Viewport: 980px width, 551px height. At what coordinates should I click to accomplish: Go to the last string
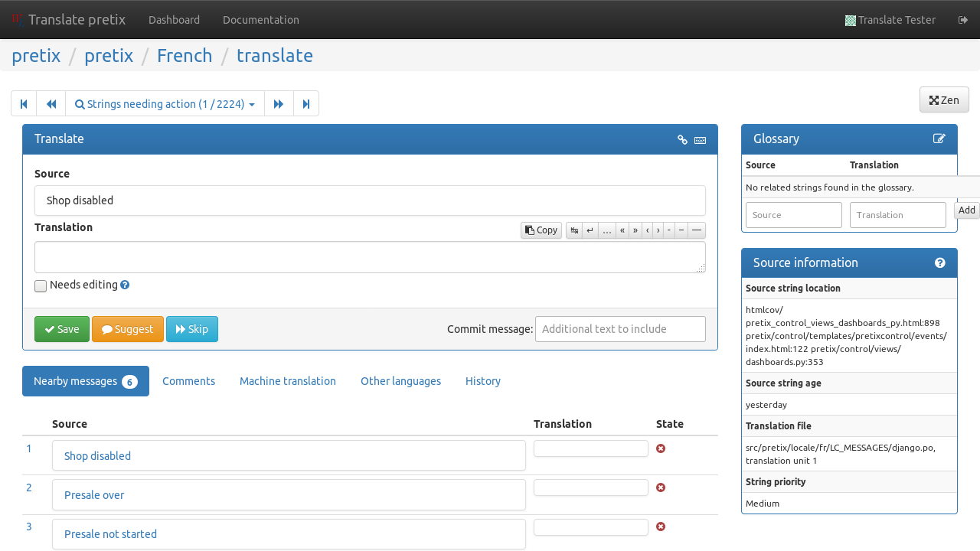click(x=306, y=104)
